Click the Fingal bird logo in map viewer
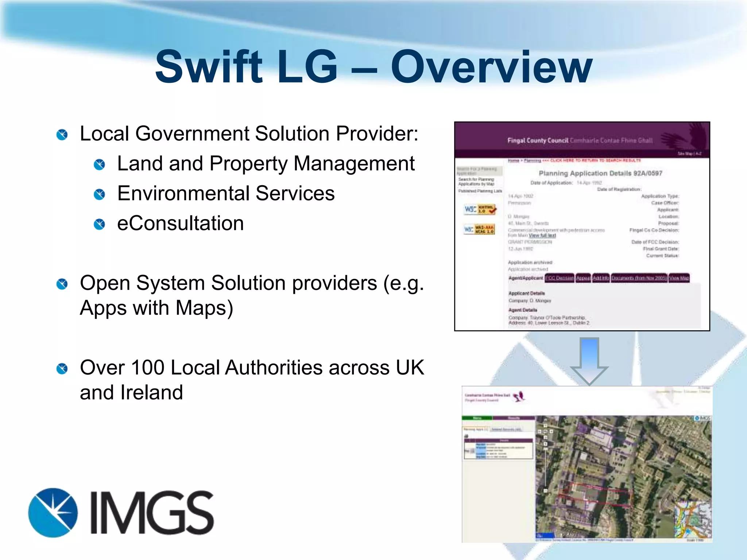747x560 pixels. (519, 397)
